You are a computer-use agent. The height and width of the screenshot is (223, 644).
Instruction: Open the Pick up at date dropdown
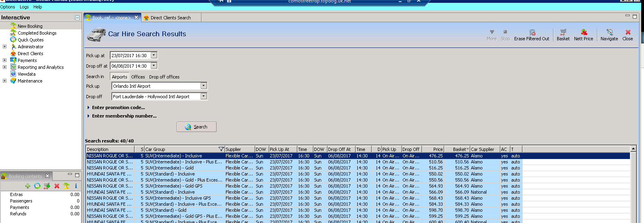(x=154, y=55)
